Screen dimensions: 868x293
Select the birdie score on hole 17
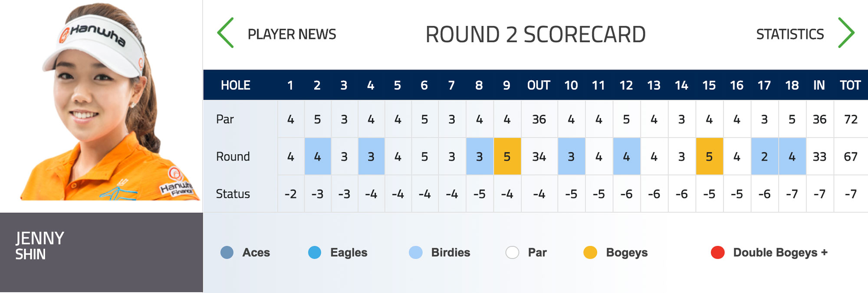point(764,156)
